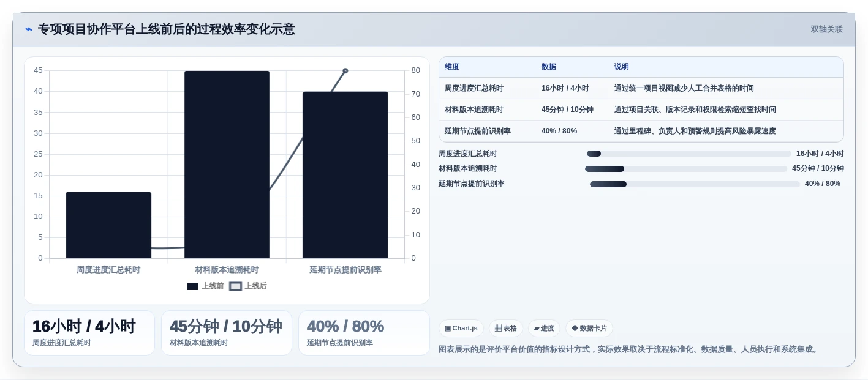The image size is (868, 380).
Task: Click table value 40% / 80%
Action: 559,131
